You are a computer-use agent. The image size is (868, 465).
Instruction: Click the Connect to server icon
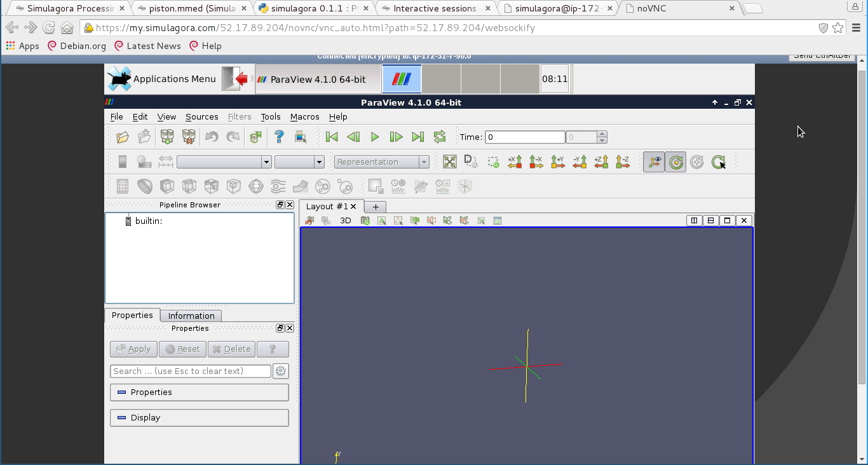point(167,137)
